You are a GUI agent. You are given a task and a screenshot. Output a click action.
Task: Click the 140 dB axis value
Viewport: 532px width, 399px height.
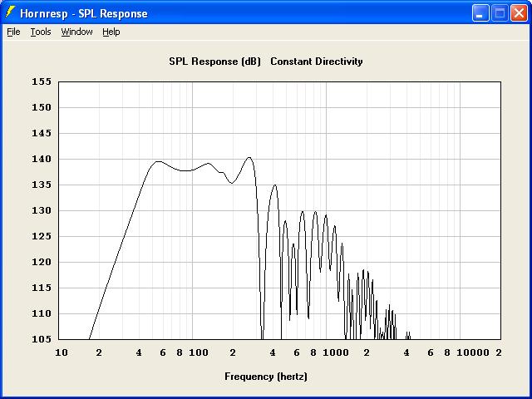click(42, 159)
